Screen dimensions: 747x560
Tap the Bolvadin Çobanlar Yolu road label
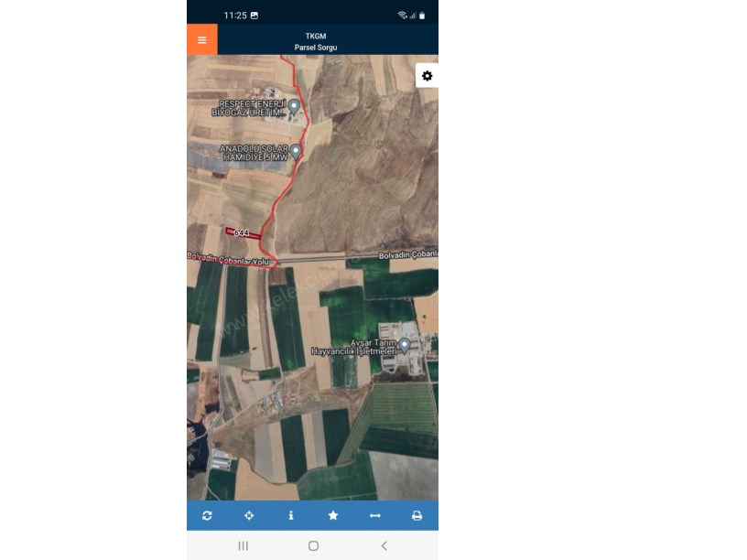(x=228, y=259)
